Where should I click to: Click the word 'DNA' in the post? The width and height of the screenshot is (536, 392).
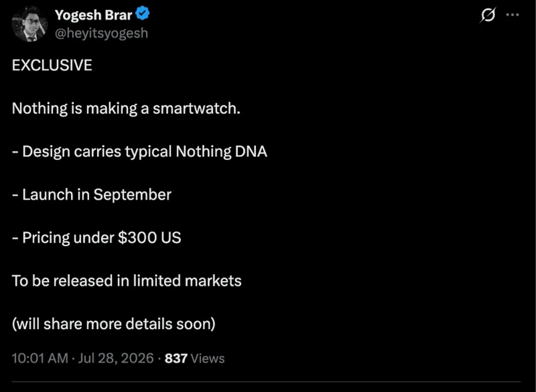(x=251, y=151)
